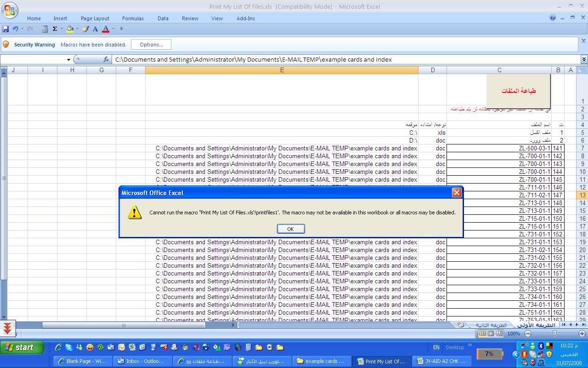The width and height of the screenshot is (588, 368).
Task: Open the View ribbon tab
Action: pos(217,18)
